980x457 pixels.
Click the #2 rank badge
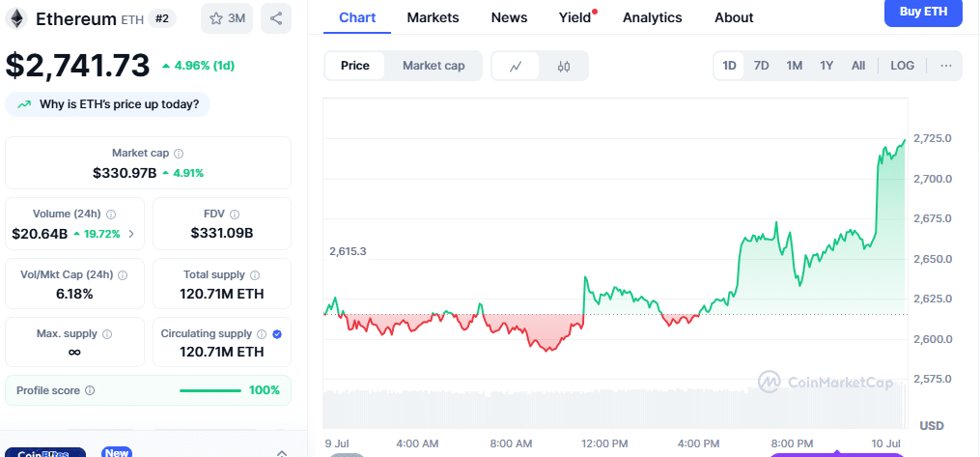pyautogui.click(x=162, y=19)
